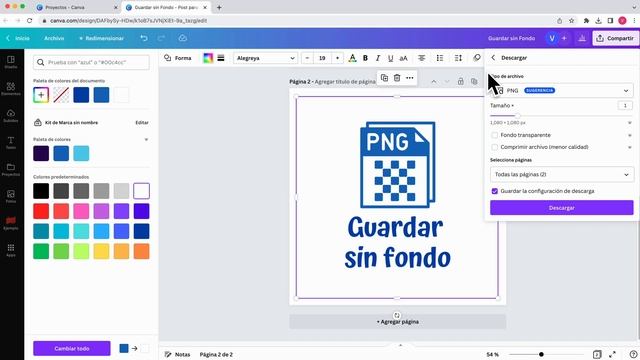Click the fullscreen expand icon
The height and width of the screenshot is (360, 640).
click(x=612, y=354)
